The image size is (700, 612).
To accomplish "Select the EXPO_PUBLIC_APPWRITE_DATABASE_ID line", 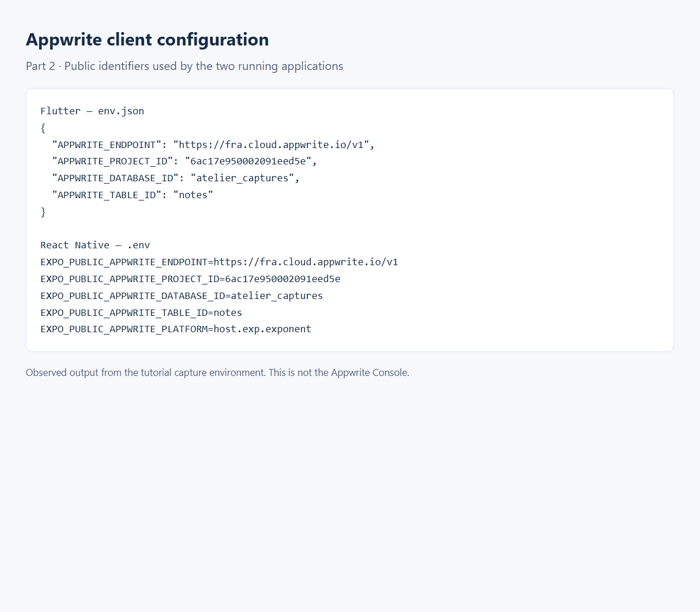I will [181, 296].
